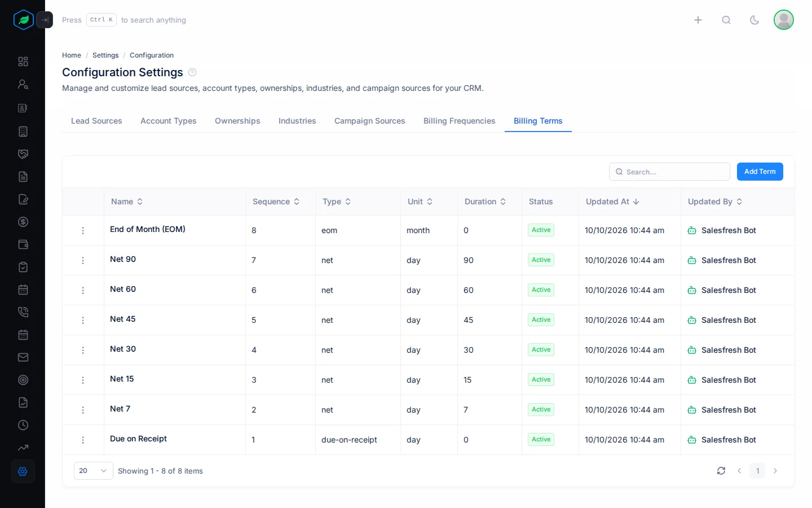Open the clipboard checkmark tasks icon

23,267
